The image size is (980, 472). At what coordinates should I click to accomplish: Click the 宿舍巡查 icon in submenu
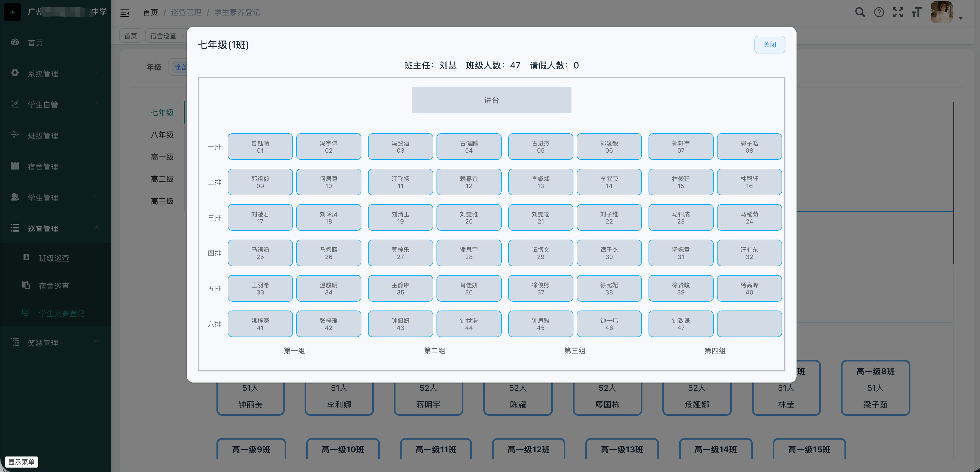tap(26, 285)
